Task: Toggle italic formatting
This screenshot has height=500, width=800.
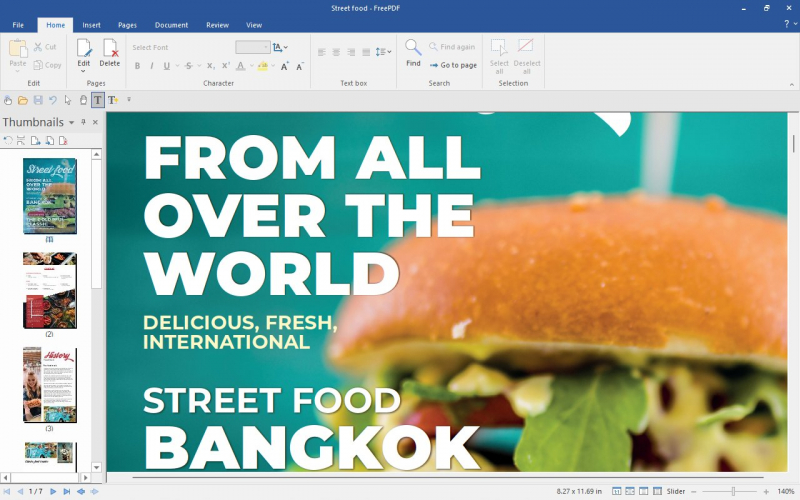Action: (152, 66)
